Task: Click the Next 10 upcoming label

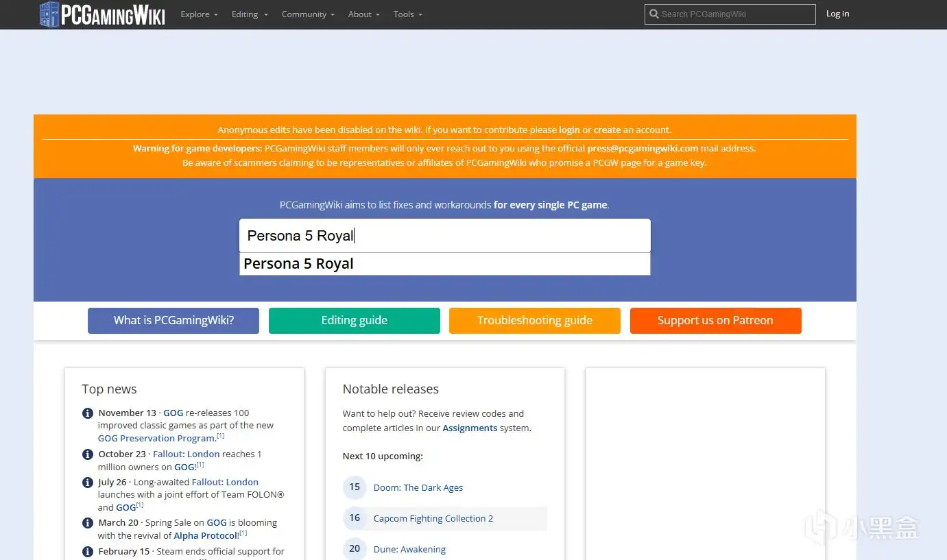Action: pyautogui.click(x=383, y=456)
